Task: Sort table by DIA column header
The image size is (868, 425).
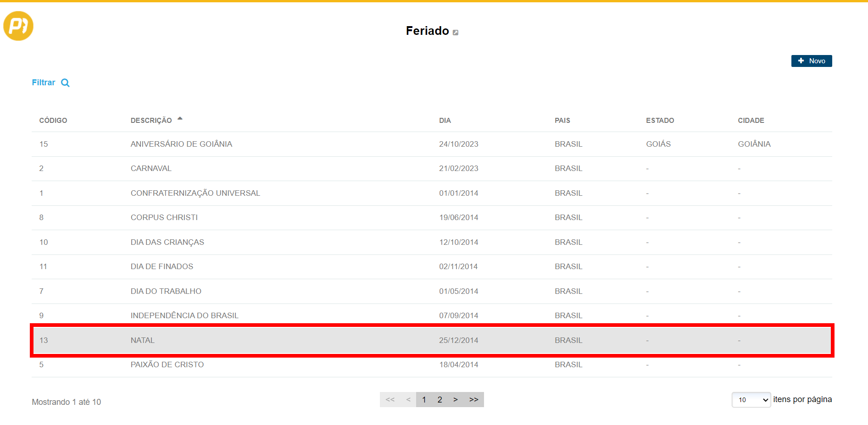Action: point(445,121)
